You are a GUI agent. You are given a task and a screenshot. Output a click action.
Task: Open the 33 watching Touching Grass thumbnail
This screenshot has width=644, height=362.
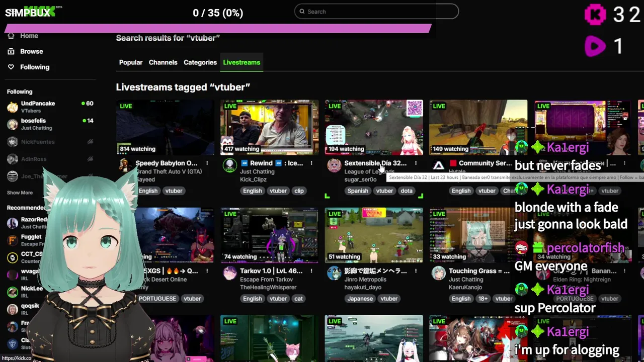tap(478, 235)
